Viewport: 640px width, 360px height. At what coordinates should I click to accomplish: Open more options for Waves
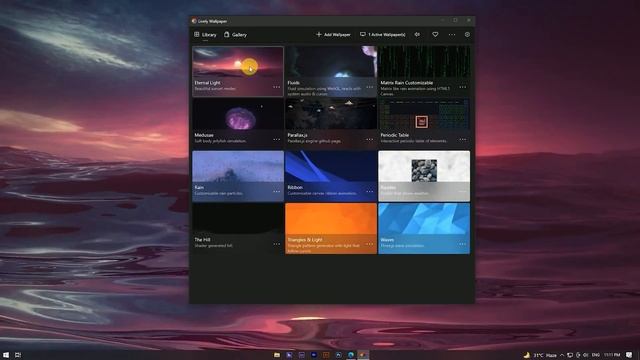click(462, 244)
